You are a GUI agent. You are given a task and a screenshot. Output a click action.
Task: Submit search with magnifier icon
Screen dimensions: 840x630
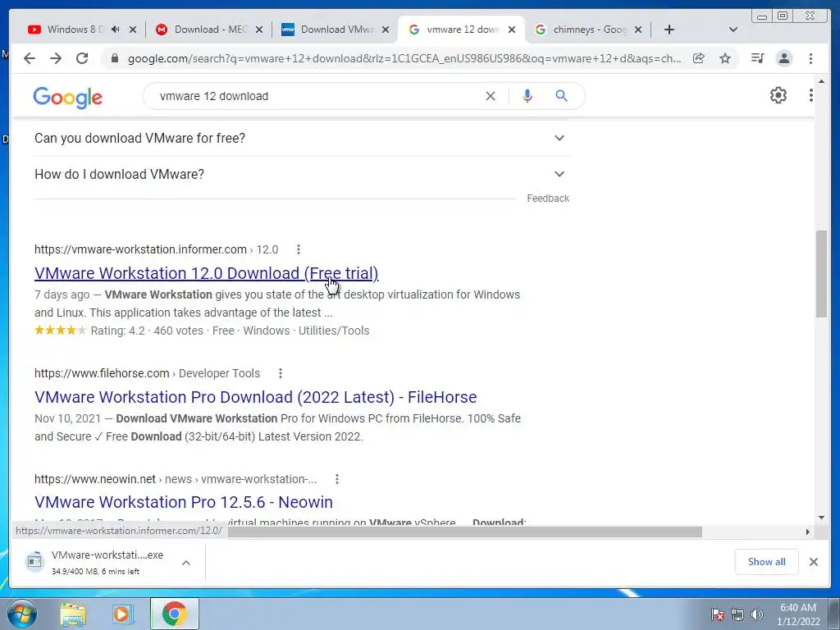(561, 96)
